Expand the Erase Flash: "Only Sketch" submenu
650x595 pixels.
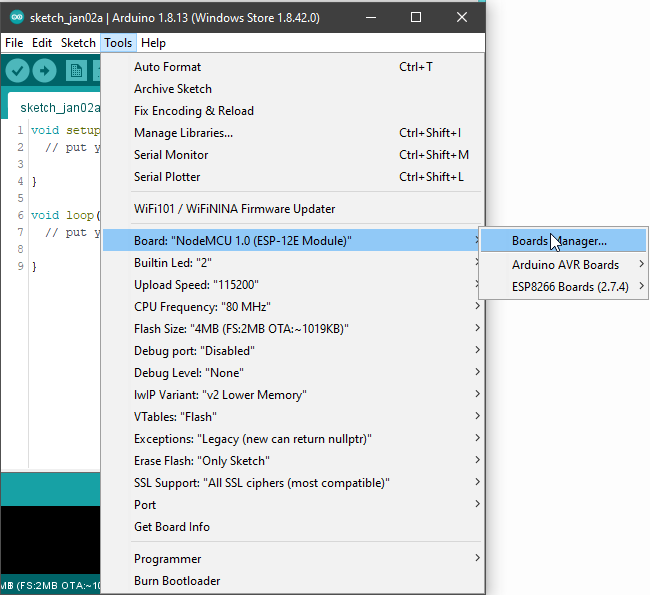(x=293, y=460)
